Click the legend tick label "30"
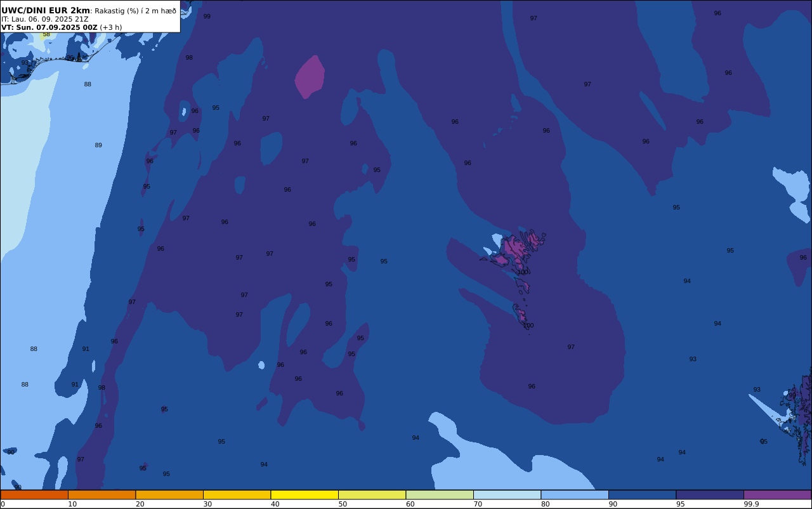Image resolution: width=812 pixels, height=509 pixels. (x=207, y=504)
